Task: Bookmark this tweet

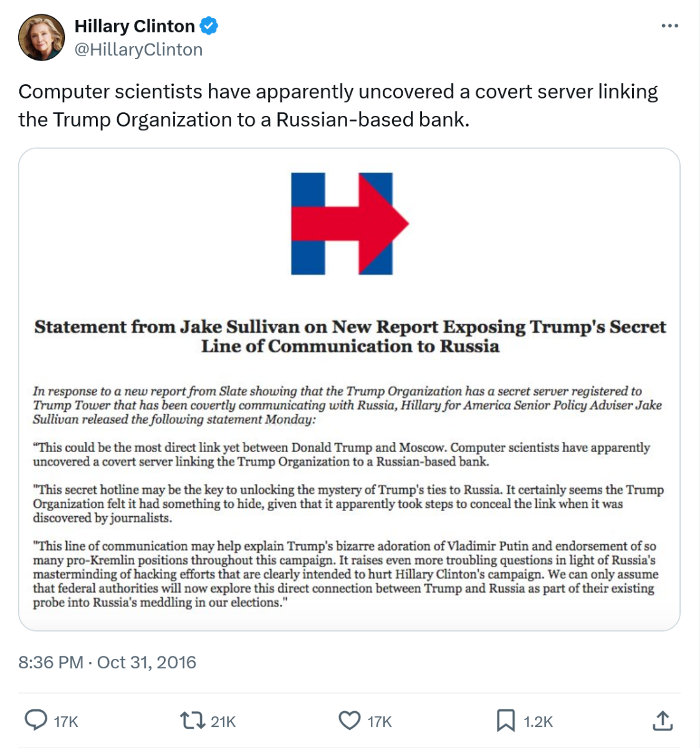Action: point(506,721)
